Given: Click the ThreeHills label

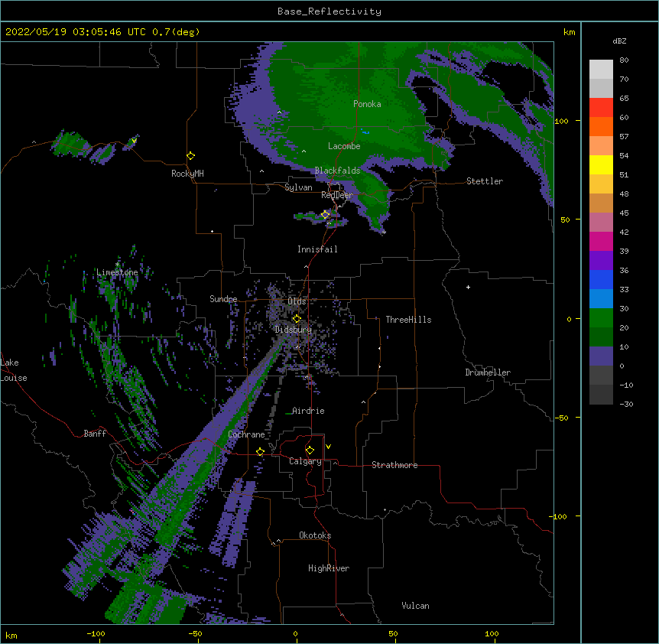Looking at the screenshot, I should (408, 320).
